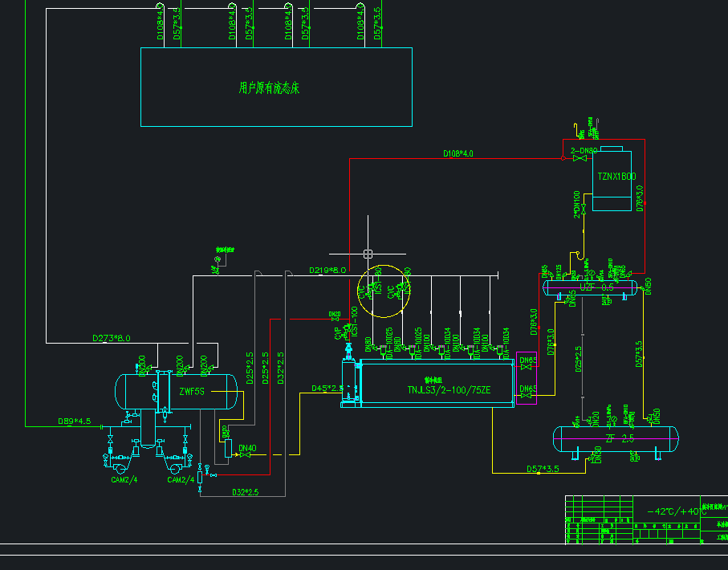Click the DN40 valve symbol on the yellow line
Viewport: 728px width, 570px height.
pyautogui.click(x=244, y=455)
